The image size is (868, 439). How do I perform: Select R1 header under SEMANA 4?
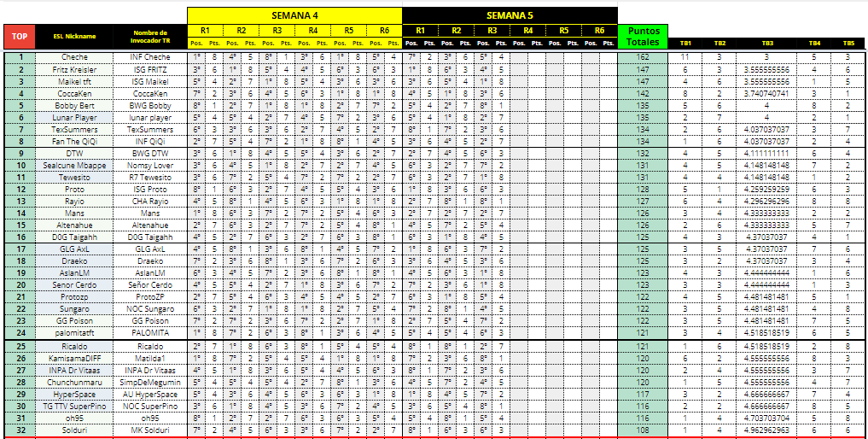pyautogui.click(x=206, y=31)
